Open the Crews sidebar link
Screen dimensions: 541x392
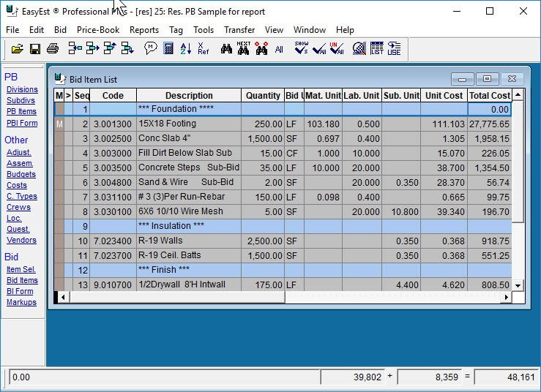[18, 207]
